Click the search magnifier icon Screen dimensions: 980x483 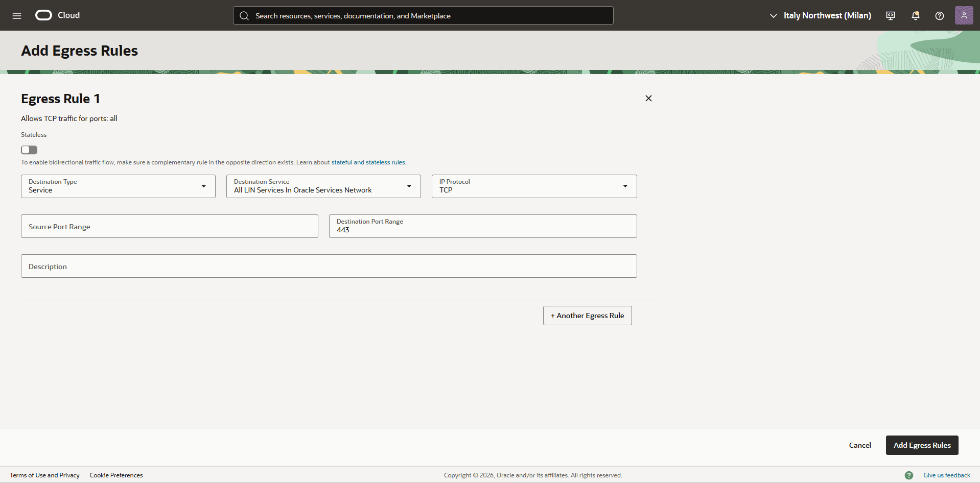tap(244, 16)
